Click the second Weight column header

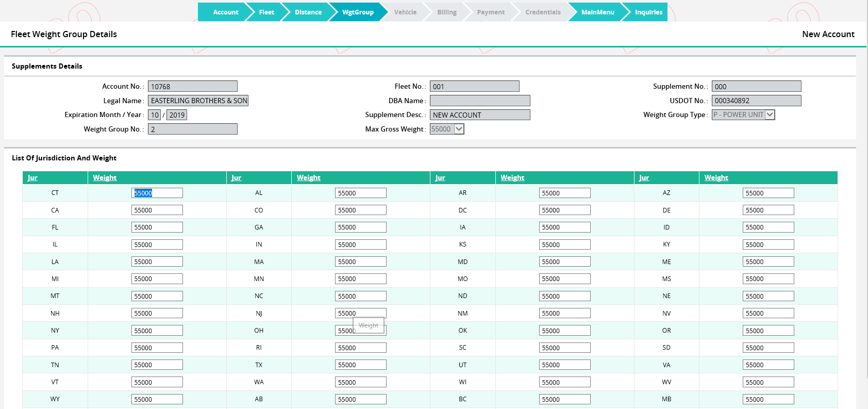309,177
